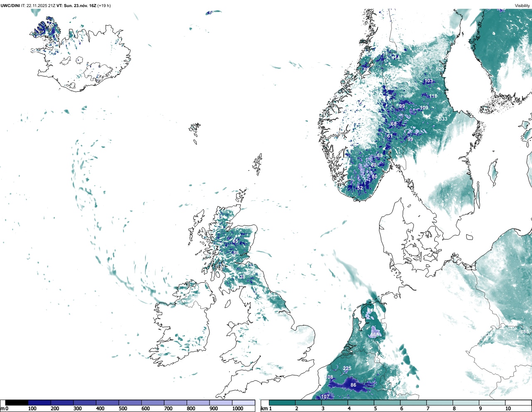This screenshot has height=412, width=532.
Task: Click the '1000' metre legend label
Action: pos(238,409)
